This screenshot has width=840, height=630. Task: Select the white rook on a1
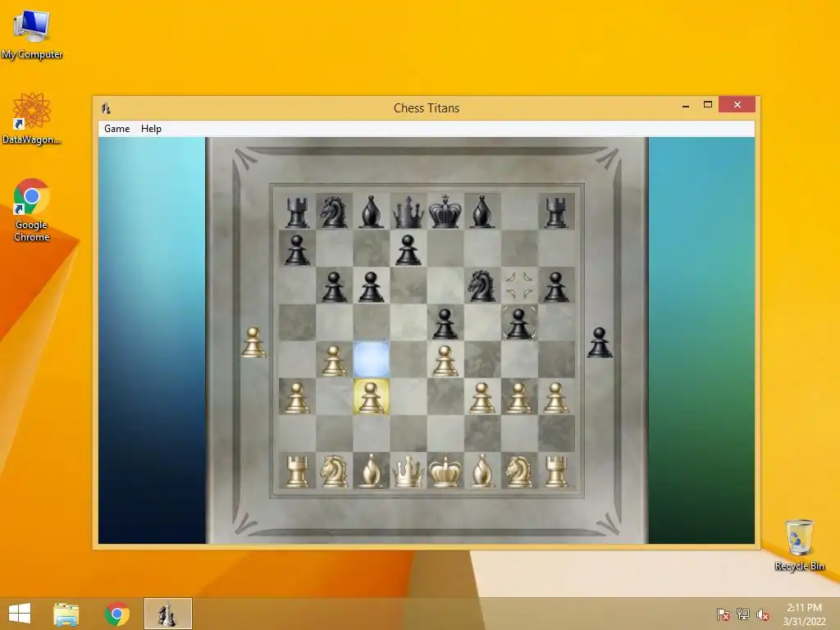coord(297,472)
